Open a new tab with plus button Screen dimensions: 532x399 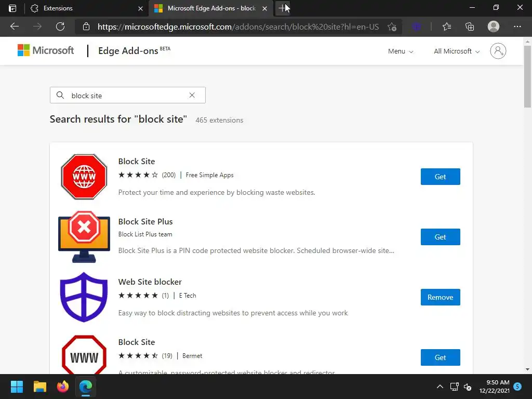[283, 8]
